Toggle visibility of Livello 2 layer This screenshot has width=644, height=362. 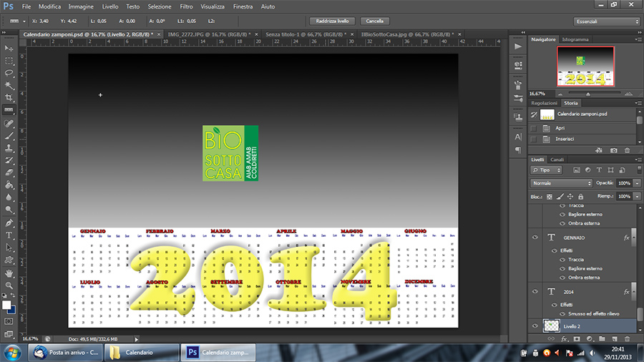coord(535,326)
